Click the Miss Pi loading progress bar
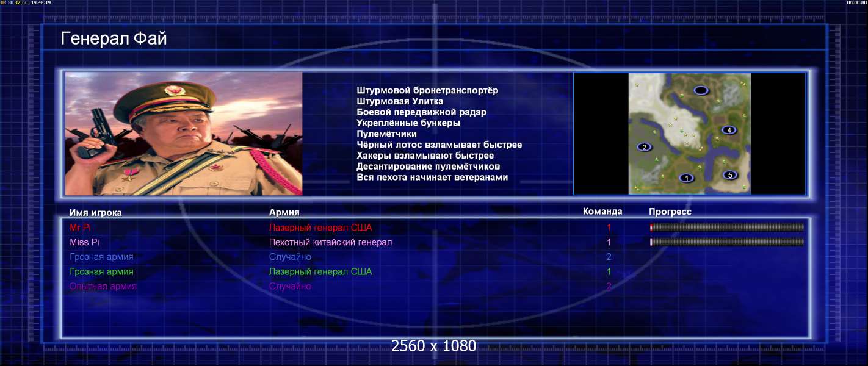 pyautogui.click(x=727, y=242)
